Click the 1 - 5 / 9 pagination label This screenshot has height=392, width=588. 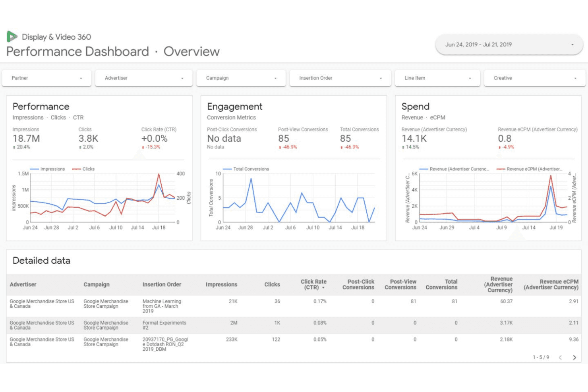[541, 357]
